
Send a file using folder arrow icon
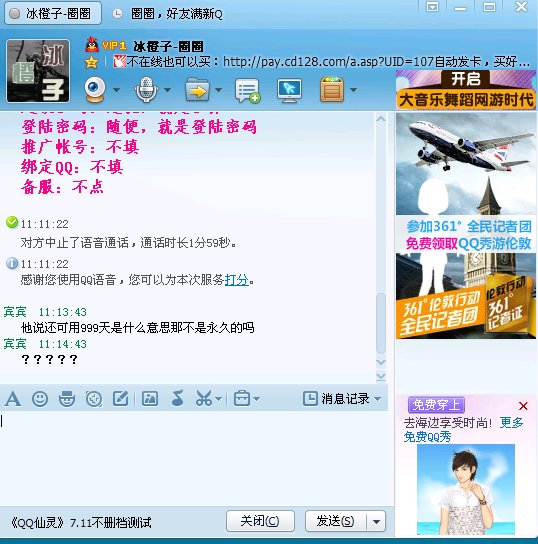(197, 90)
